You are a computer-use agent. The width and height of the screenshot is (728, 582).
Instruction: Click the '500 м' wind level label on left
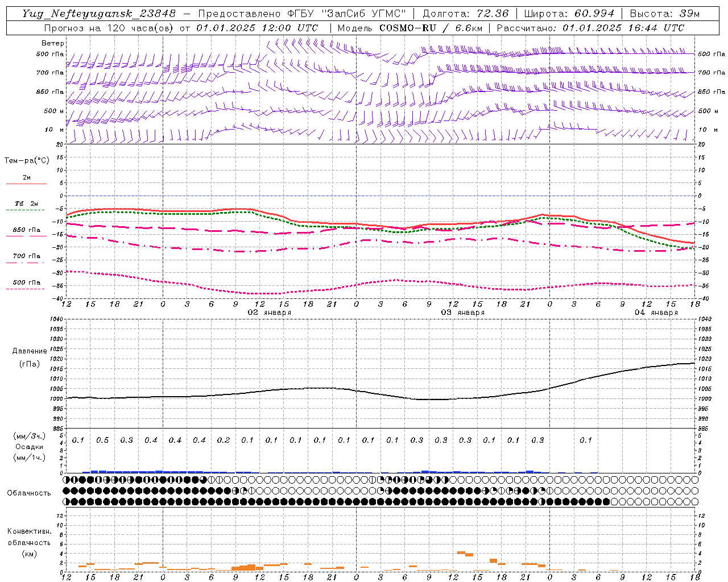(x=54, y=111)
